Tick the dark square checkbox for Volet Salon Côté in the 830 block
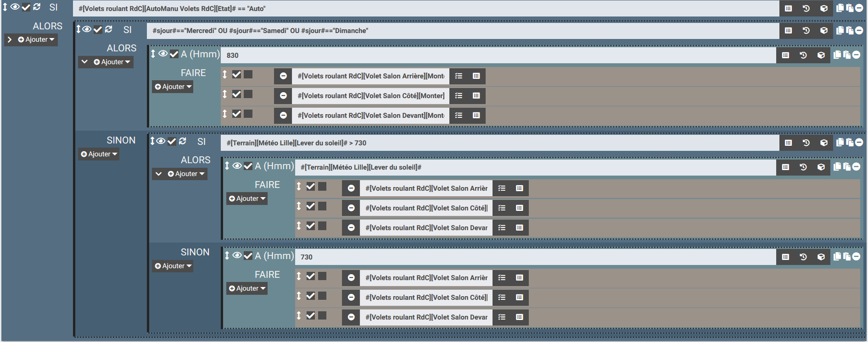 tap(248, 94)
